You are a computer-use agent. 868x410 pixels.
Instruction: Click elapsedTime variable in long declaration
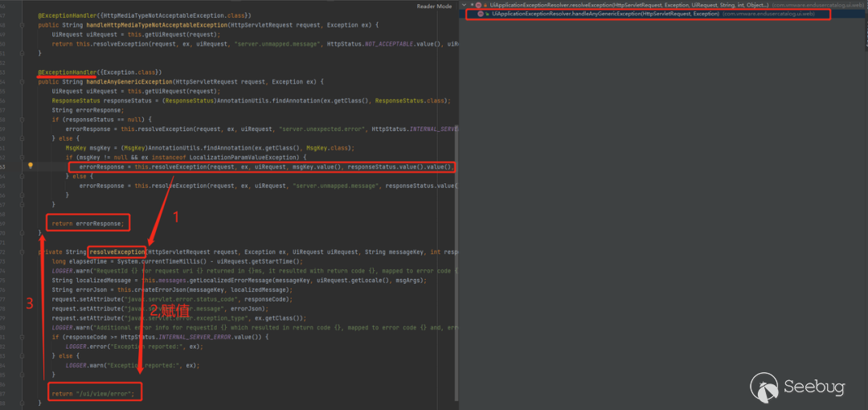pos(87,261)
